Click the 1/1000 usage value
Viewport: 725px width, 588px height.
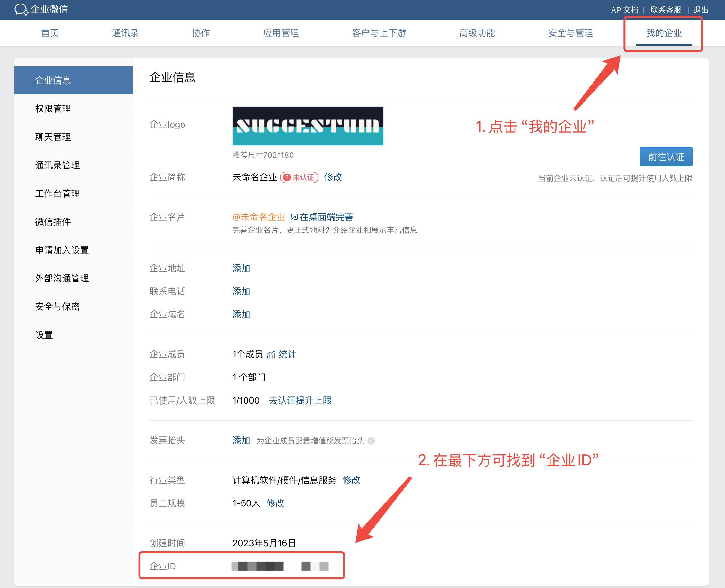coord(246,400)
